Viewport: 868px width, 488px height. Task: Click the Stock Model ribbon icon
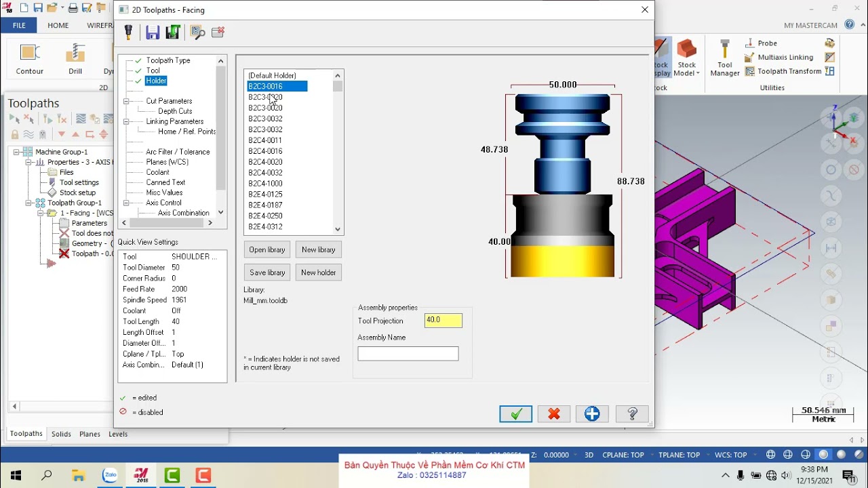click(x=687, y=58)
